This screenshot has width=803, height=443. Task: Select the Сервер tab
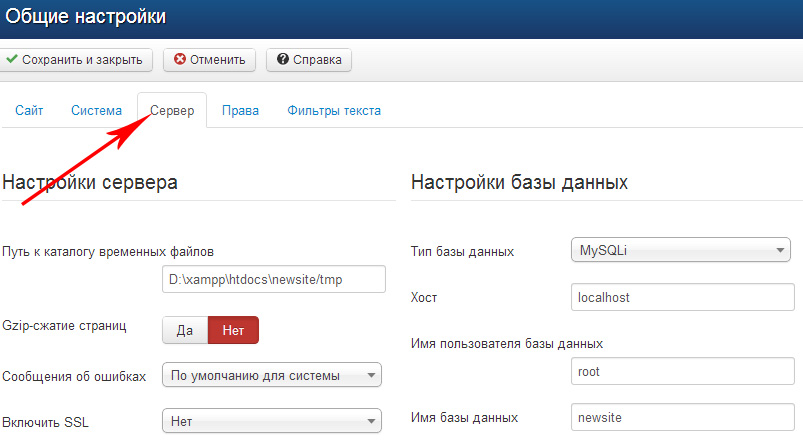(172, 111)
